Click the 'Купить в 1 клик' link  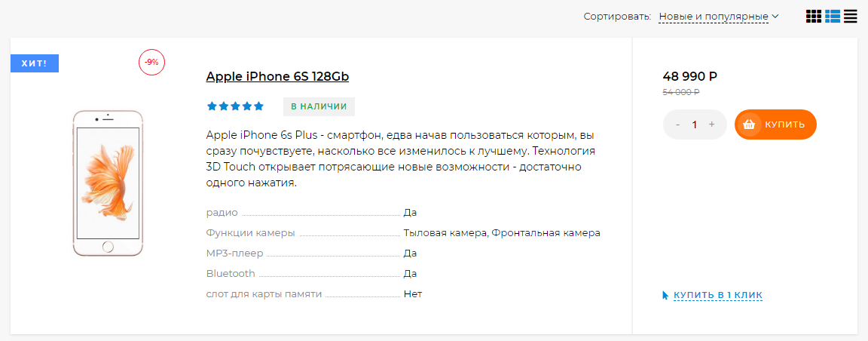click(x=718, y=295)
